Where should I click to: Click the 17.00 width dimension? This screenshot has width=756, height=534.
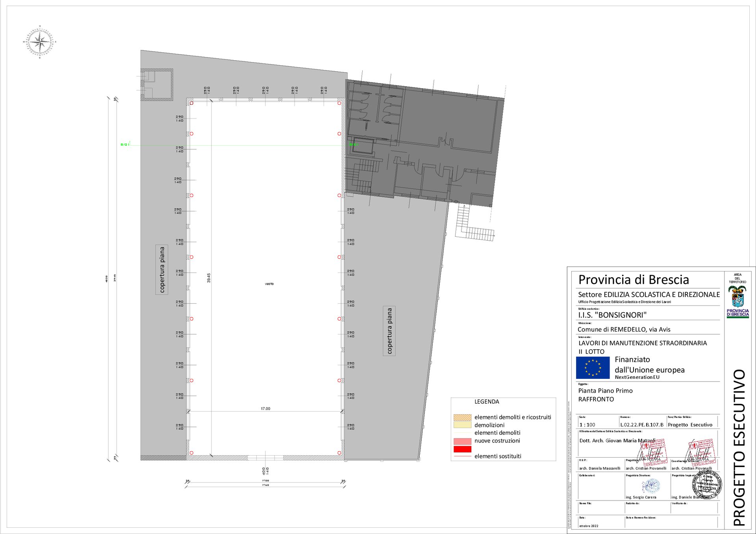265,409
